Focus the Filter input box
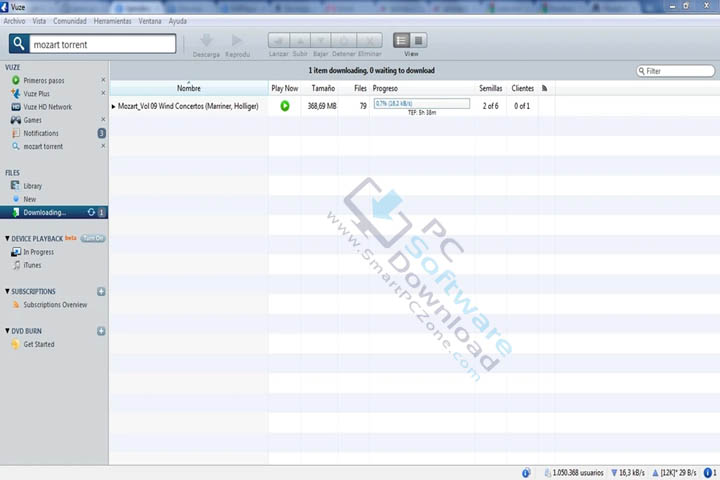This screenshot has width=720, height=480. pos(675,71)
